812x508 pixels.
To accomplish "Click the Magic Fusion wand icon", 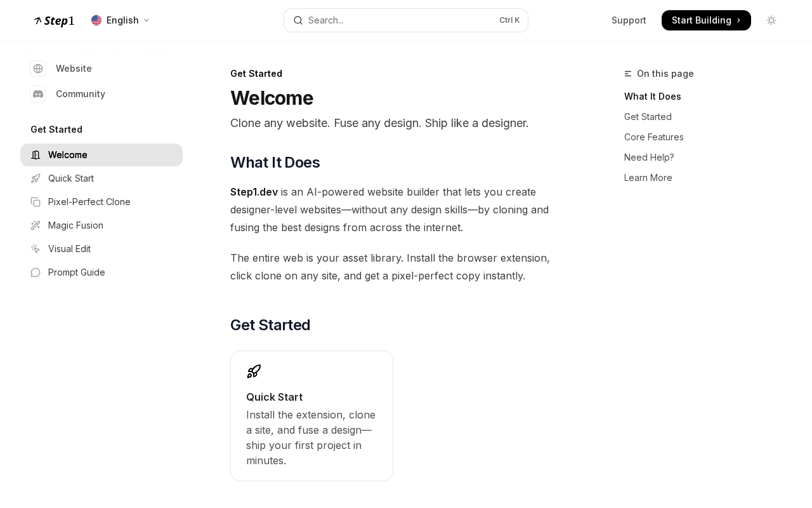I will (36, 225).
